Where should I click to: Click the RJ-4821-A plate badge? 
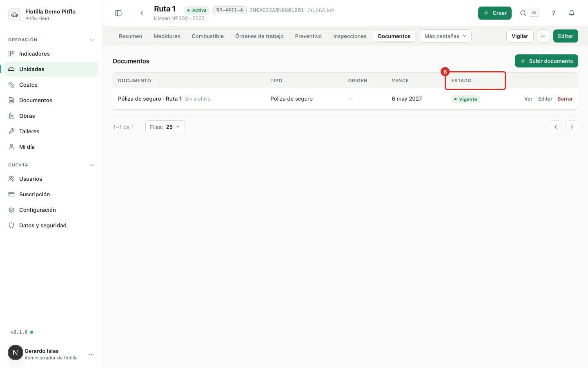(229, 10)
